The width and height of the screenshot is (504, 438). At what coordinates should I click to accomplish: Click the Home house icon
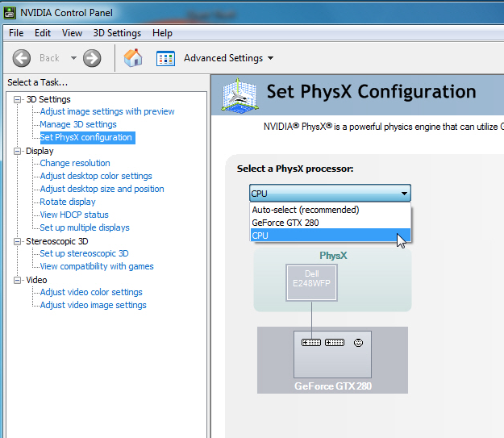point(133,58)
